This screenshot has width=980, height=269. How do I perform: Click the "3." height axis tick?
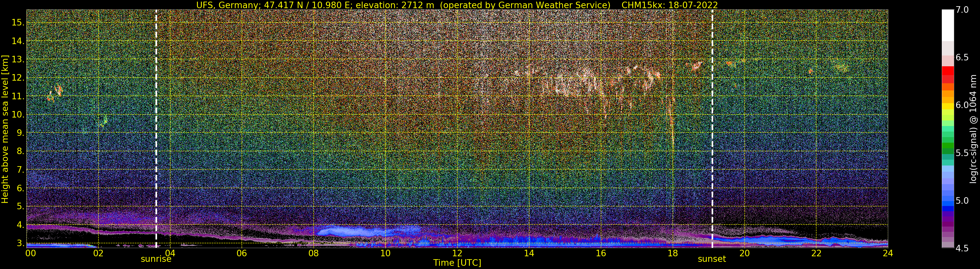pyautogui.click(x=20, y=243)
